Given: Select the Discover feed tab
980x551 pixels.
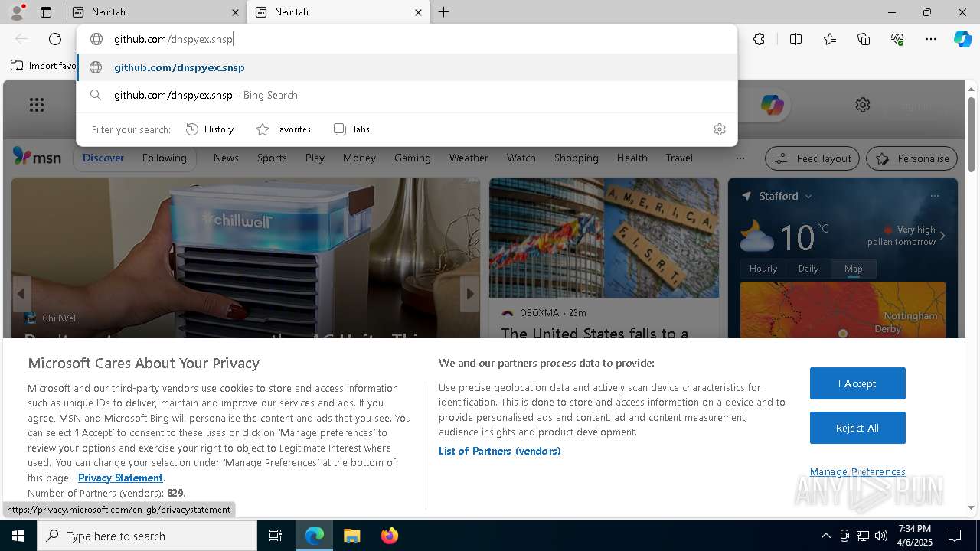Looking at the screenshot, I should [x=103, y=158].
